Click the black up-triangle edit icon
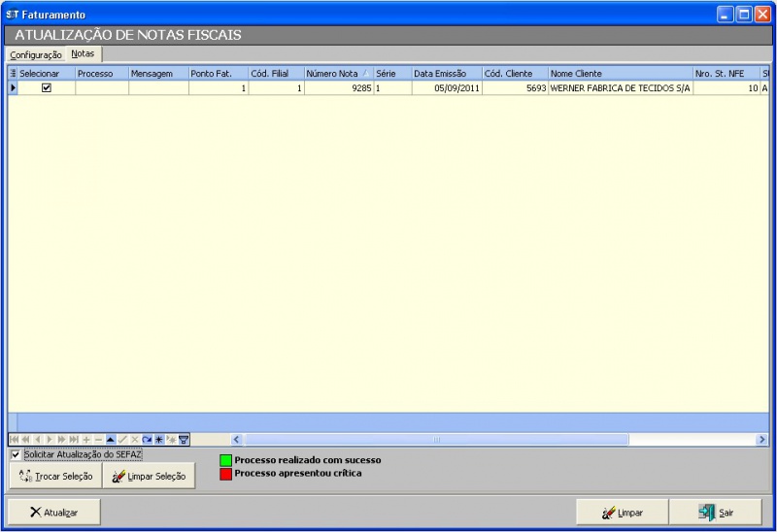 click(111, 440)
